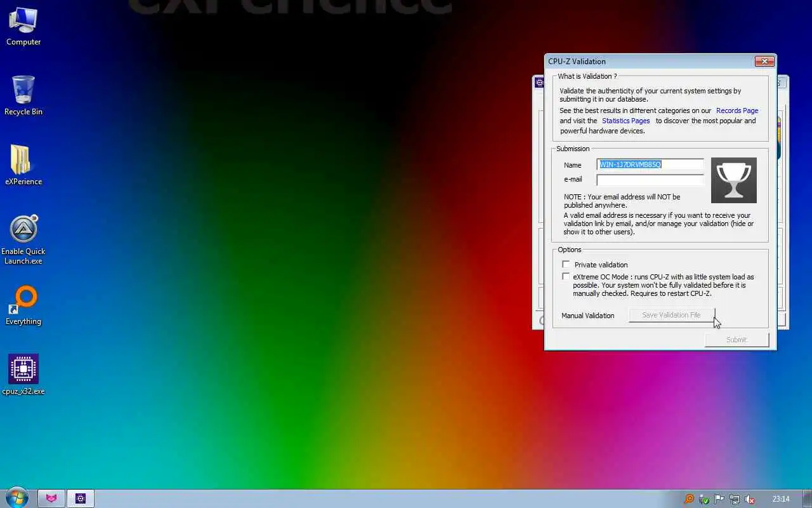This screenshot has width=812, height=508.
Task: Click the CPU-Z taskbar button
Action: [x=81, y=498]
